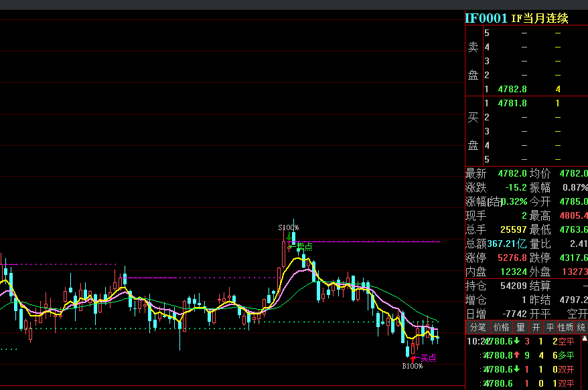Click the red buy-signal arrow above B100%

coord(413,359)
